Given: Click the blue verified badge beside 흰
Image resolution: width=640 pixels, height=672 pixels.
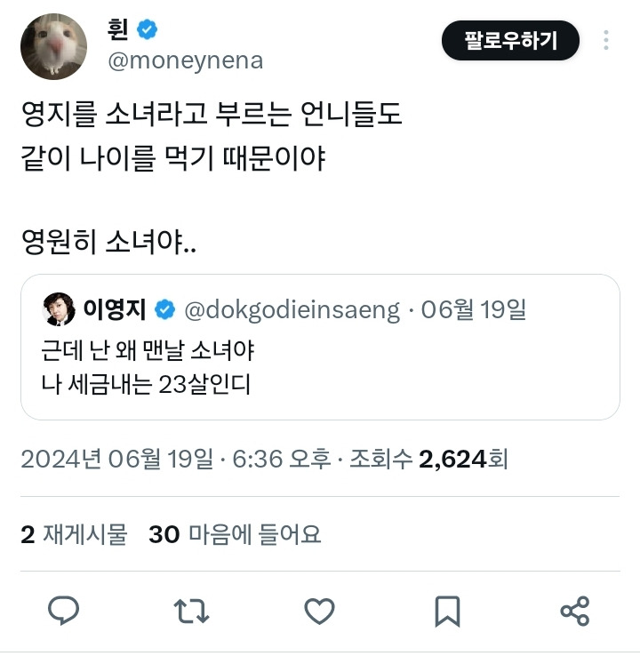Looking at the screenshot, I should (147, 29).
